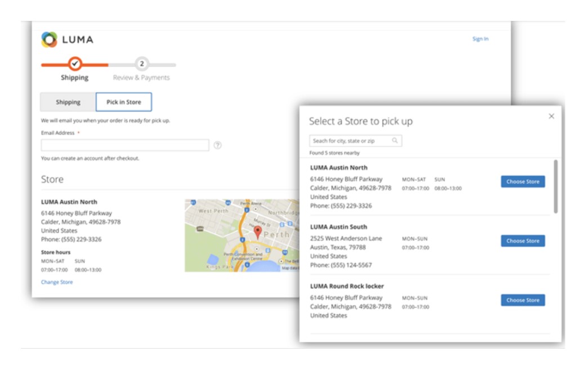The width and height of the screenshot is (588, 365).
Task: Click the "Shipping" progress step label
Action: (75, 78)
